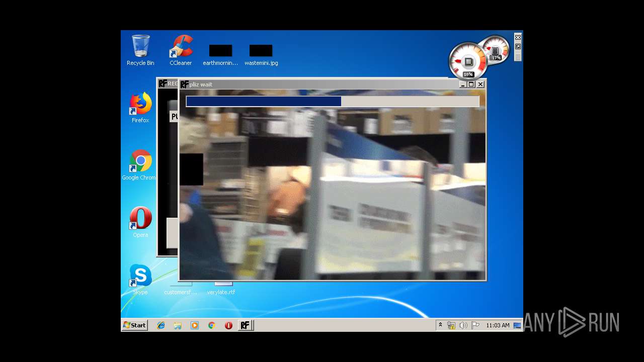Open the Skype desktop shortcut
The image size is (644, 362).
(140, 280)
